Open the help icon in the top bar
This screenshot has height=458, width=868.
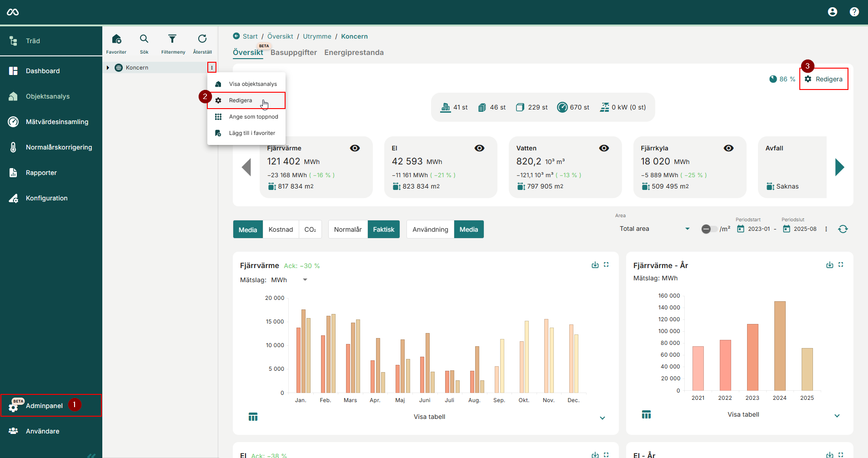point(854,12)
